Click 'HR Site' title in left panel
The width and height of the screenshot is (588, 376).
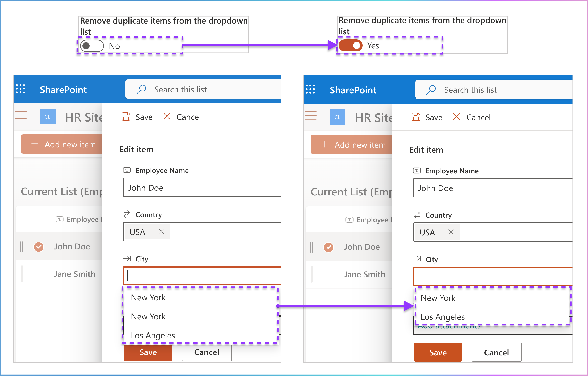point(84,117)
